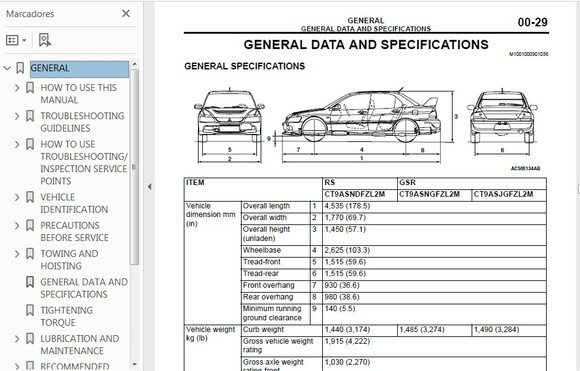Click page number 00-29

pyautogui.click(x=532, y=22)
